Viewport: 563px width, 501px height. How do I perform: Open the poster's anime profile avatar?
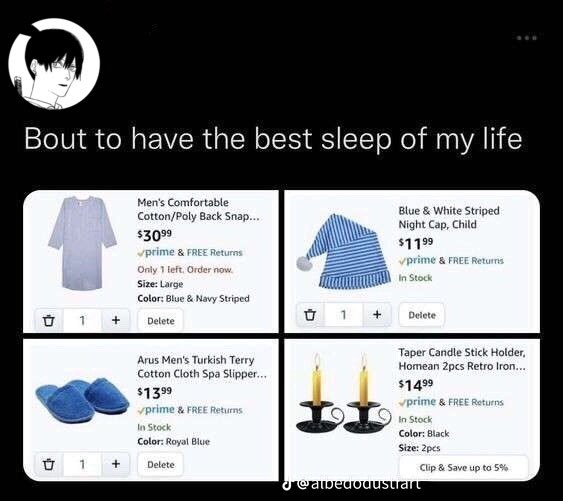coord(54,64)
